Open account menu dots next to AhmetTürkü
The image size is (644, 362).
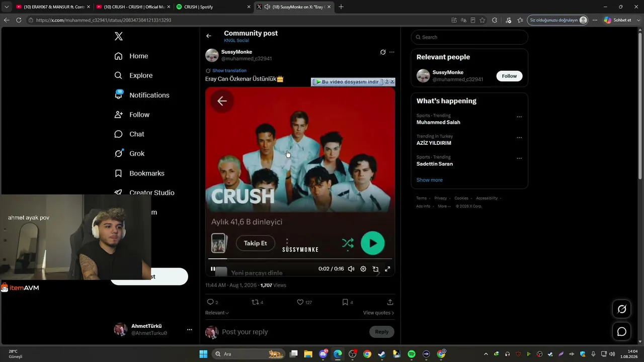pos(190,330)
